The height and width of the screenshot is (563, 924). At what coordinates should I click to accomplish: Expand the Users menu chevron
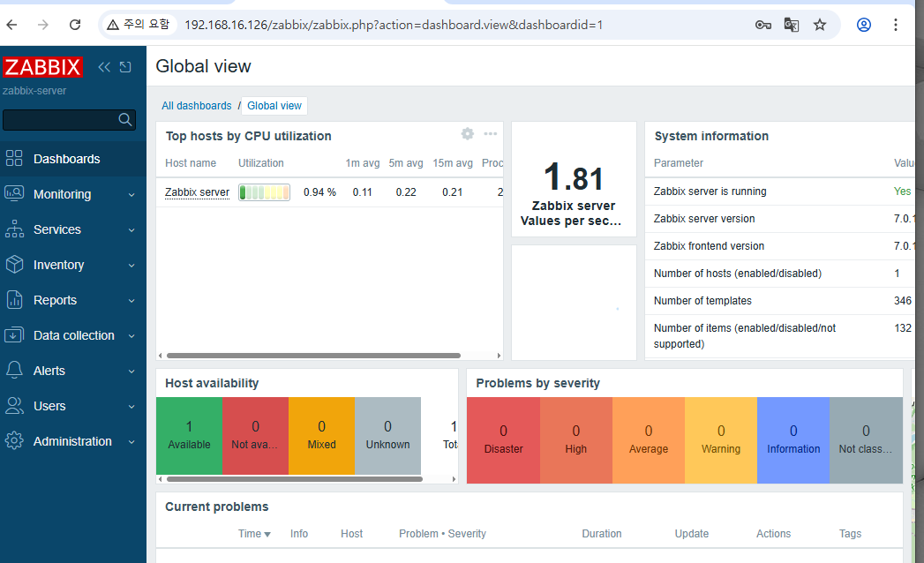point(131,408)
